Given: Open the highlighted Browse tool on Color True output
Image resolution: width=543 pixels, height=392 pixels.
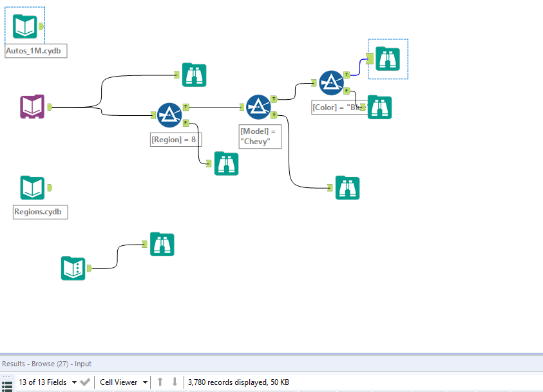Looking at the screenshot, I should tap(388, 59).
